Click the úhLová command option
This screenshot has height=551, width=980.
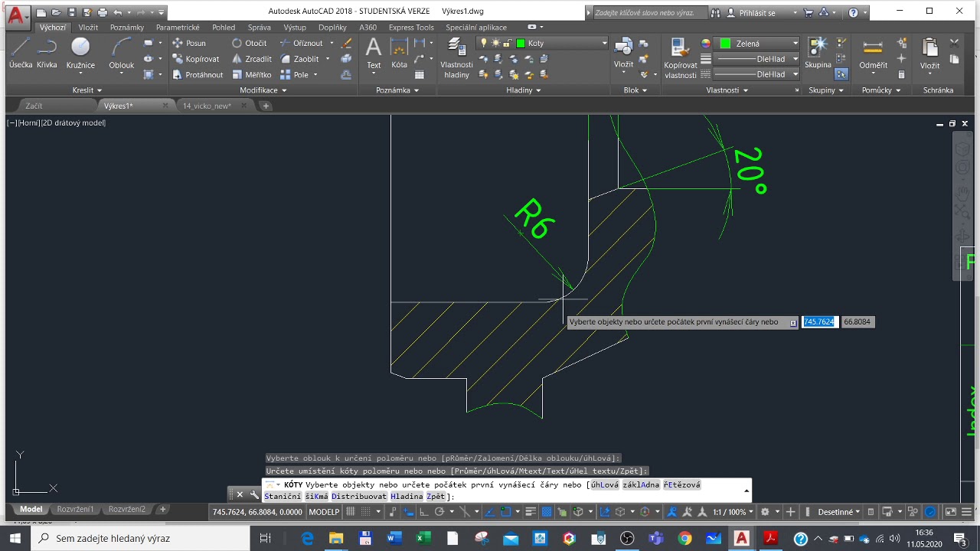tap(603, 484)
